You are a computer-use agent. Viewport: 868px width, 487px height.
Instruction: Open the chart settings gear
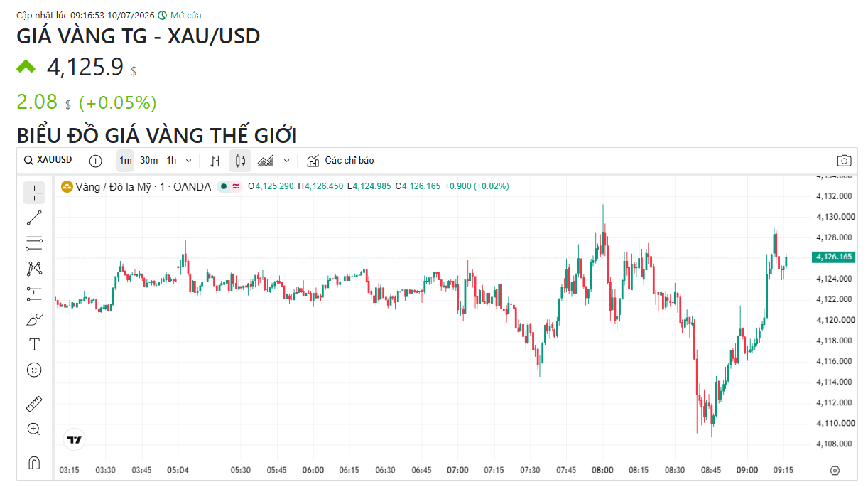[835, 471]
